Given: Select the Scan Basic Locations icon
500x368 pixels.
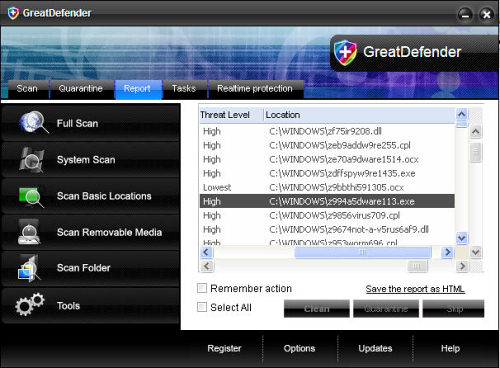Looking at the screenshot, I should (31, 196).
